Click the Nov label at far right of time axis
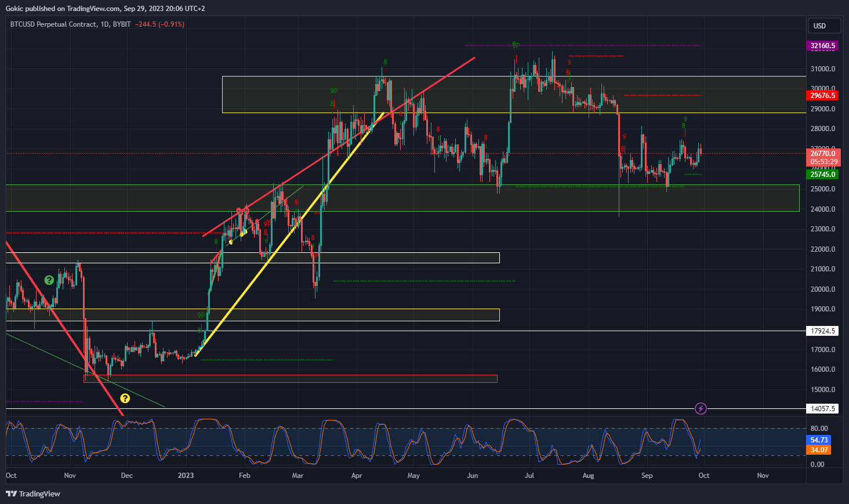The image size is (849, 504). click(763, 476)
